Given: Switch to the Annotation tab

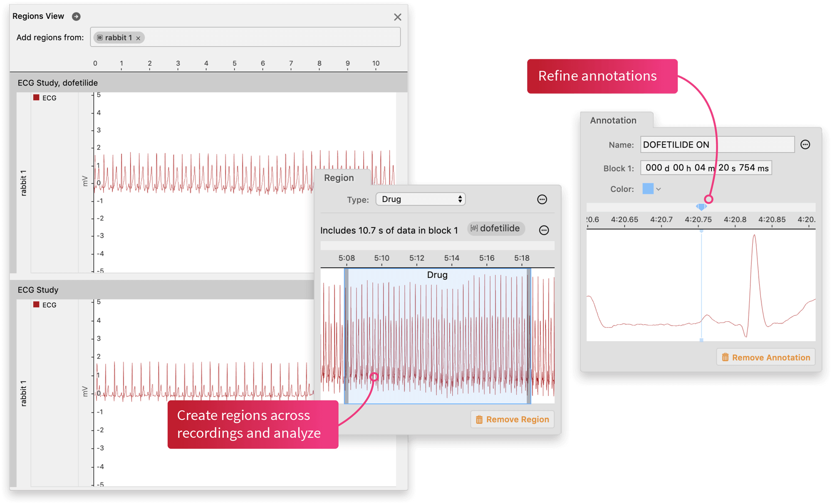Looking at the screenshot, I should point(613,120).
